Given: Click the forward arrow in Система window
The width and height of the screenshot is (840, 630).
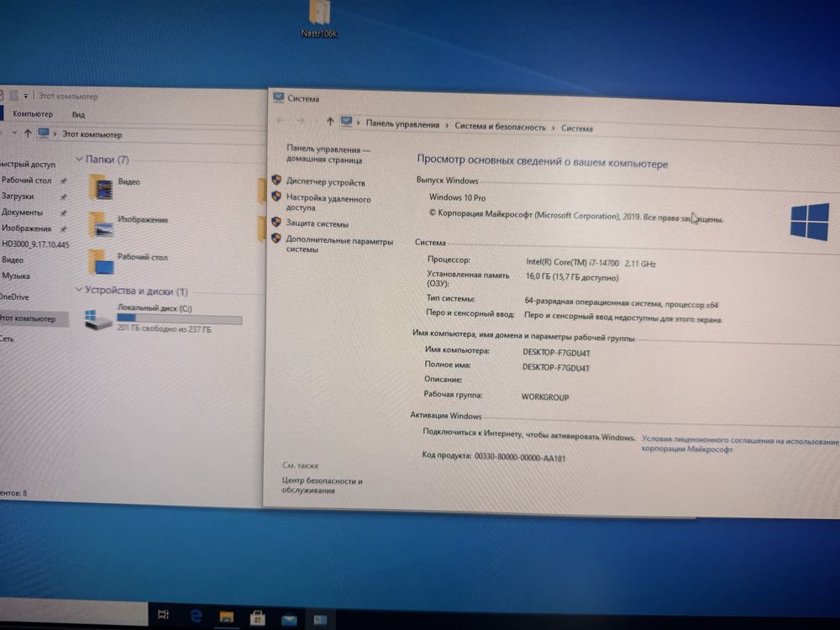Looking at the screenshot, I should [x=301, y=120].
